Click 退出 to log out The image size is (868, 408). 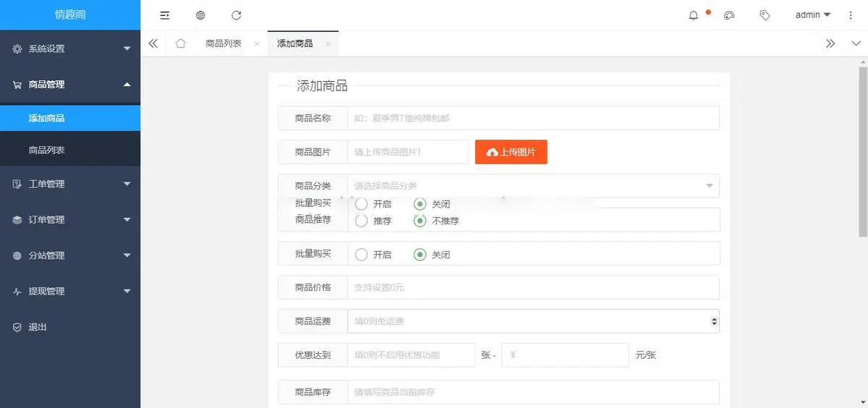point(38,327)
